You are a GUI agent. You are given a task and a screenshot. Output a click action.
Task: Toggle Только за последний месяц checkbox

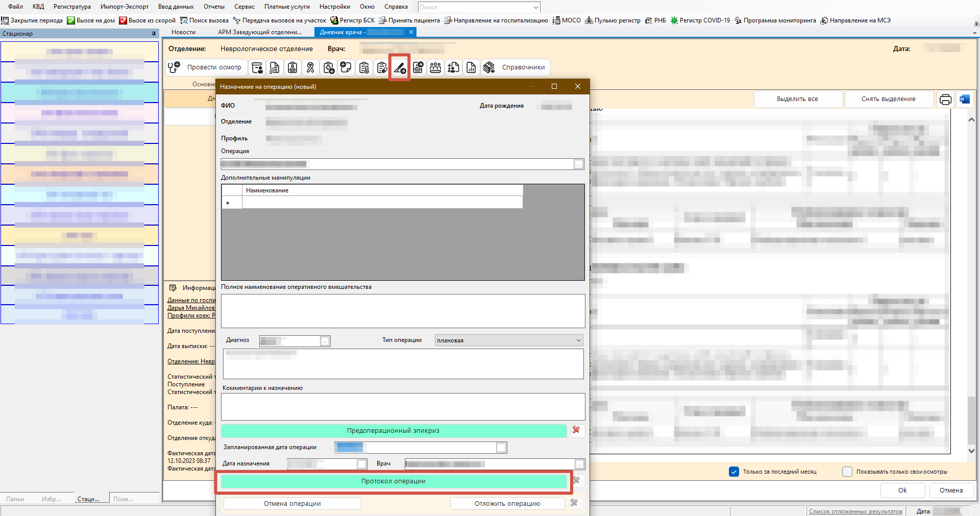pos(734,472)
